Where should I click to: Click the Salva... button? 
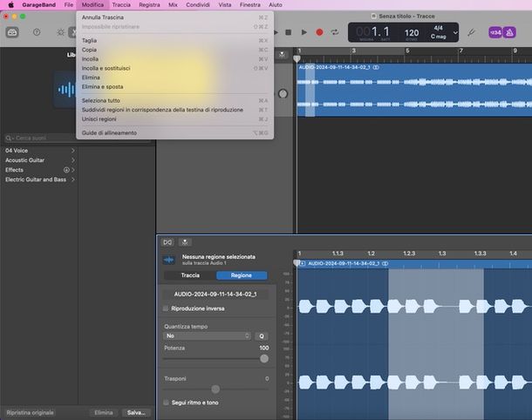[x=136, y=412]
